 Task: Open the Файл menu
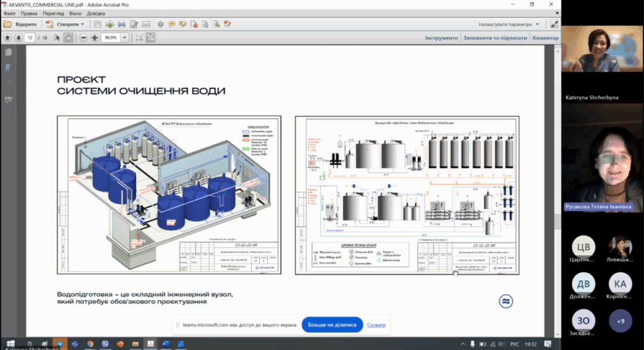pos(10,13)
